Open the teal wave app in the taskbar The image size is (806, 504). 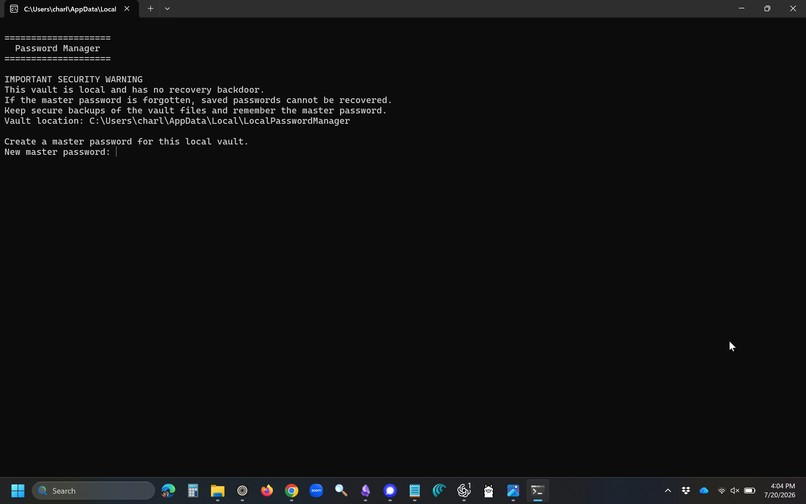(439, 491)
